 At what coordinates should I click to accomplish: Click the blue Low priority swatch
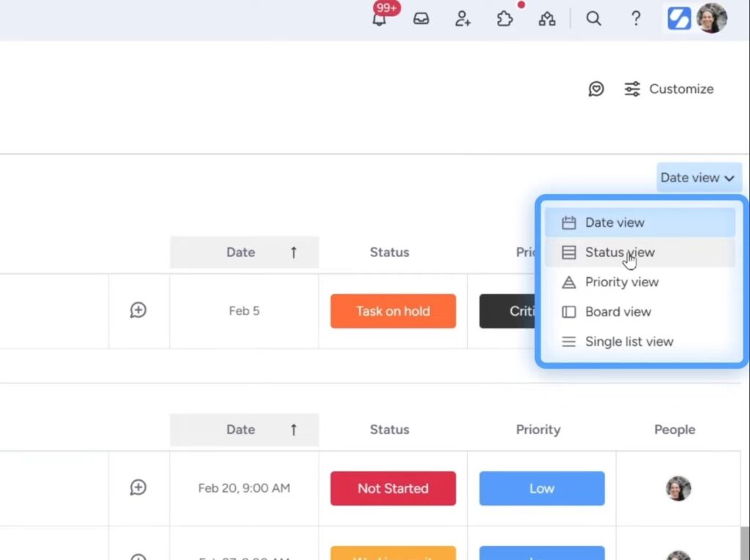pos(541,488)
